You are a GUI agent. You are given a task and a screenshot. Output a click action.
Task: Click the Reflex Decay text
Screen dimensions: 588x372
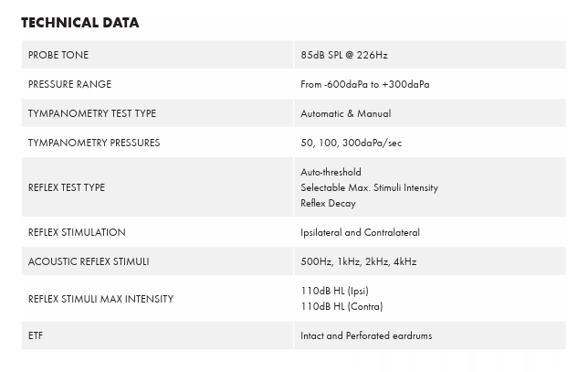328,203
